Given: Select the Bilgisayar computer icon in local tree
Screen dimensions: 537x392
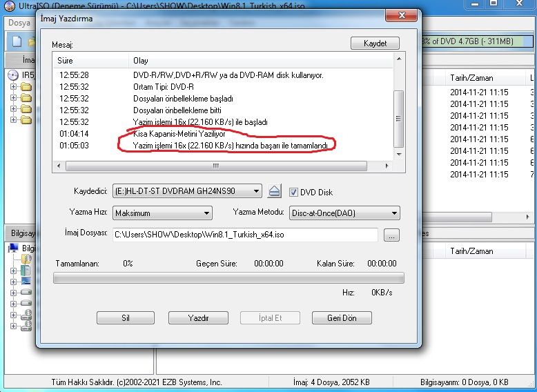Looking at the screenshot, I should click(x=14, y=248).
